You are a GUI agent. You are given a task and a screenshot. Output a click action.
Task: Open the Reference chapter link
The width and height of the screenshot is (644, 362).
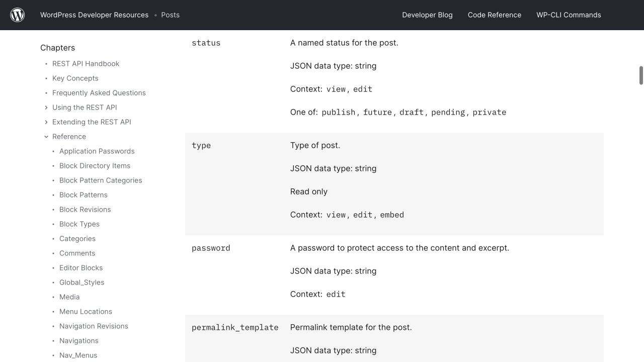point(69,137)
